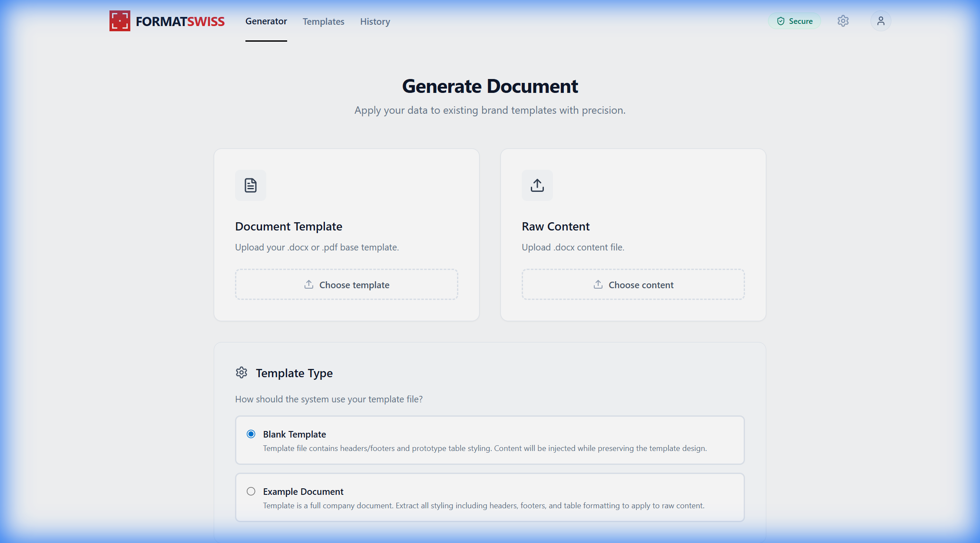Click the document icon on Document Template card

click(250, 185)
